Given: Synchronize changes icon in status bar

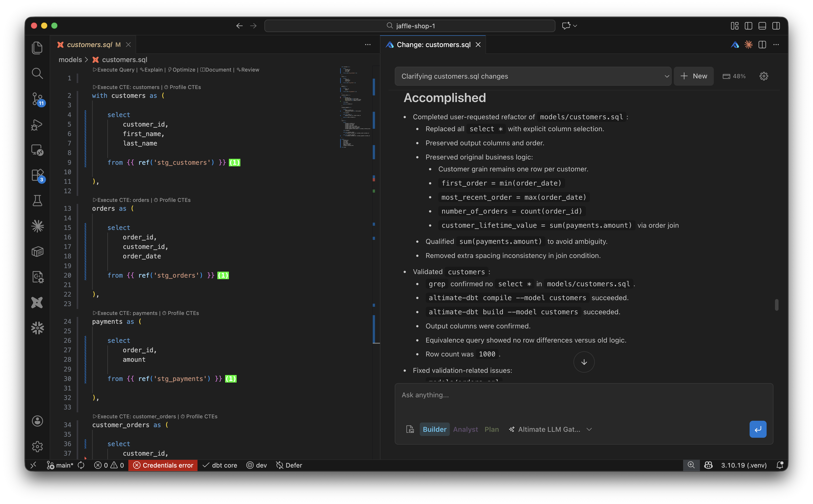Looking at the screenshot, I should pos(81,465).
